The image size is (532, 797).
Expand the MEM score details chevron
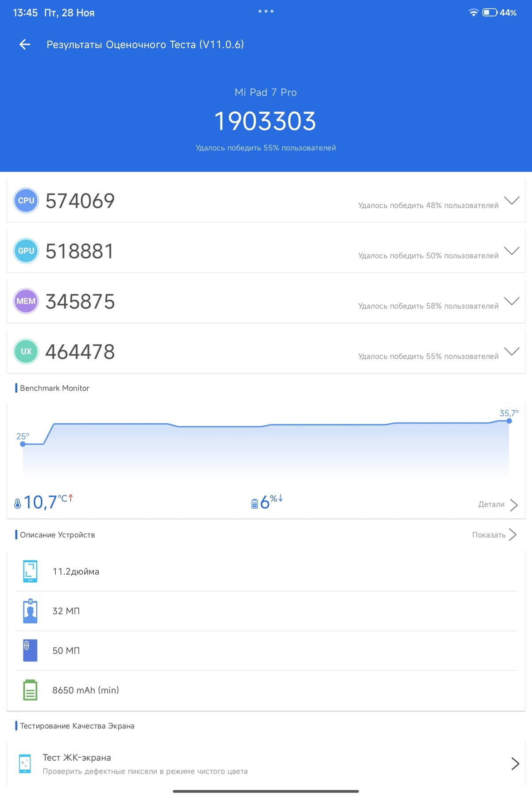(x=512, y=301)
